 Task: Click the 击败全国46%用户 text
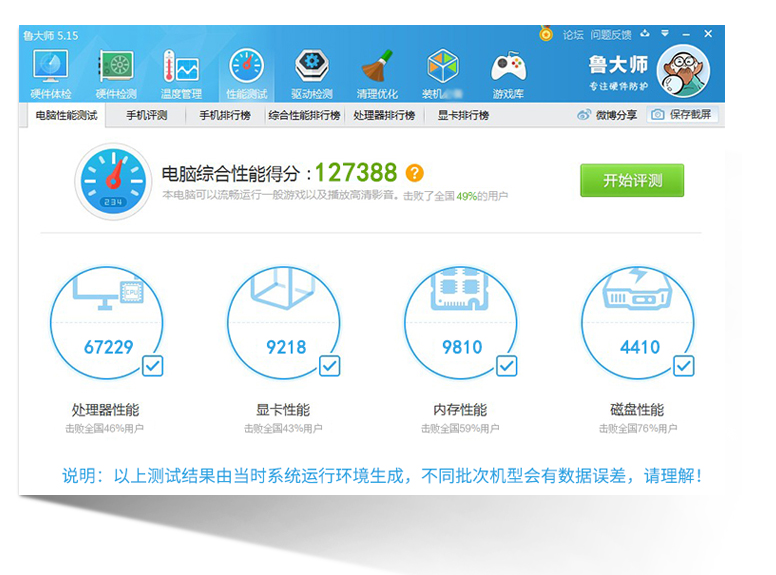point(104,429)
